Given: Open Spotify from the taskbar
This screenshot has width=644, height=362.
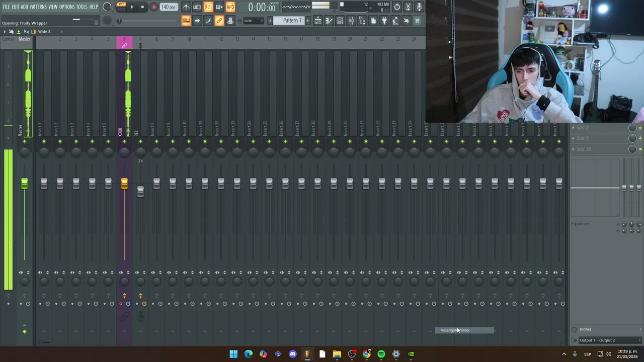Looking at the screenshot, I should click(x=381, y=354).
